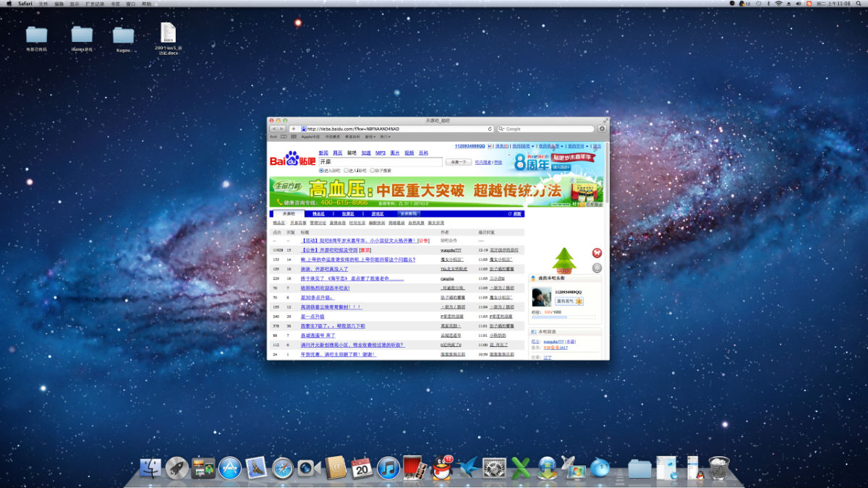Open the 网页 link in Baidu nav
The height and width of the screenshot is (488, 868).
[x=337, y=153]
